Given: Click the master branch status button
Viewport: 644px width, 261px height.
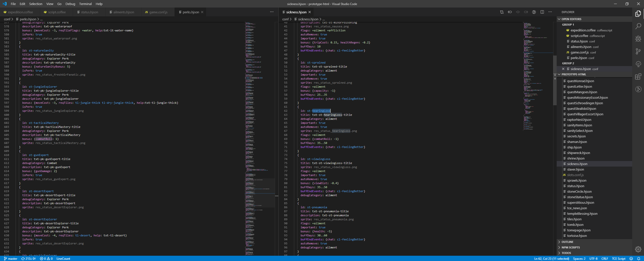Looking at the screenshot, I should pos(11,258).
